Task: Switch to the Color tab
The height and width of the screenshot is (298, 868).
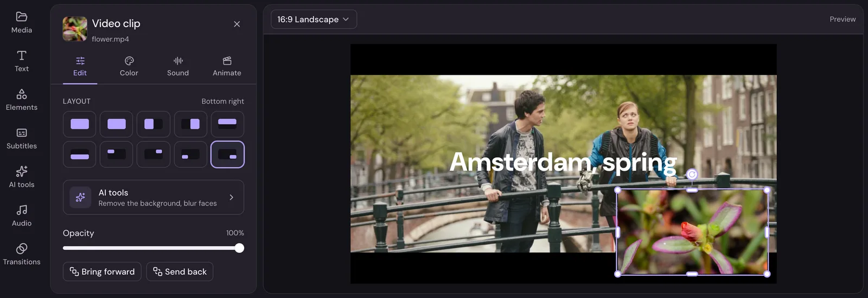Action: coord(129,67)
